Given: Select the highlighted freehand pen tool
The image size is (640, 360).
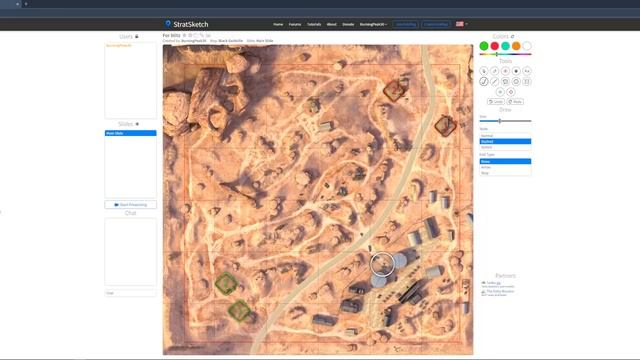Looking at the screenshot, I should [484, 82].
